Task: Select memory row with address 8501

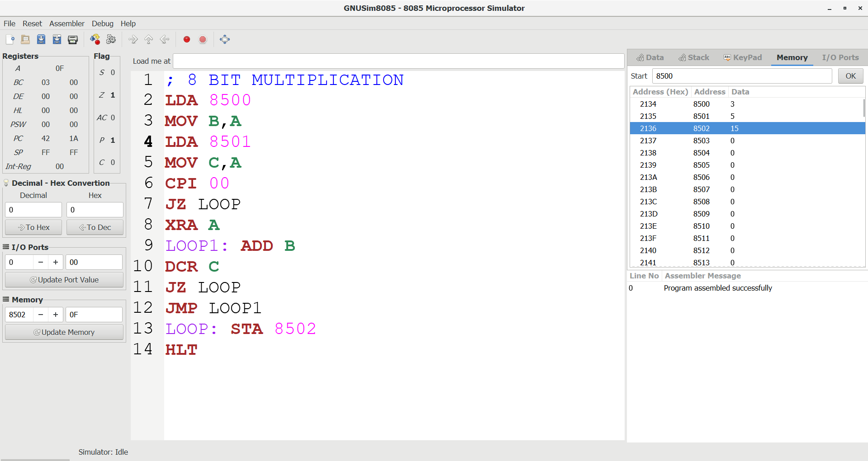Action: coord(747,116)
